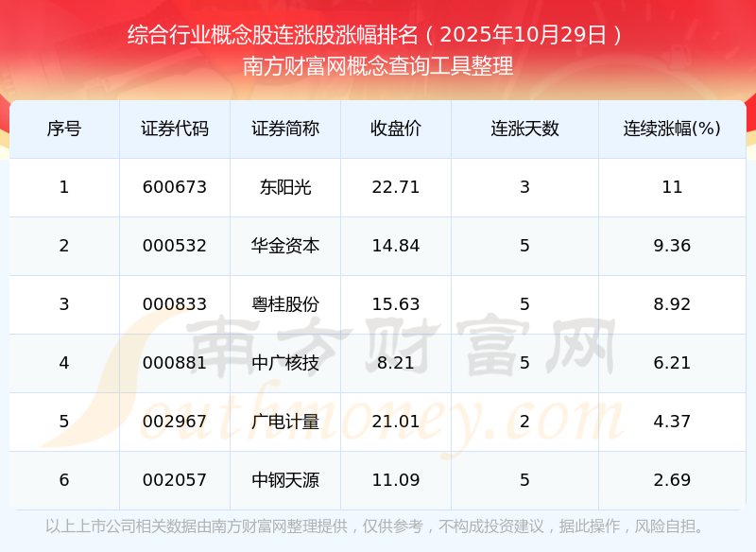The width and height of the screenshot is (756, 552).
Task: Click stock code 000881
Action: (175, 363)
